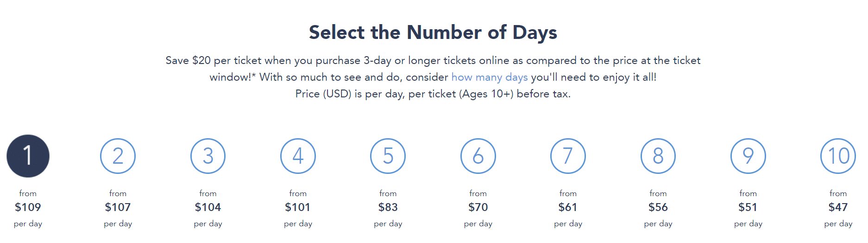
Task: Click the $107 per day price label
Action: pos(118,207)
